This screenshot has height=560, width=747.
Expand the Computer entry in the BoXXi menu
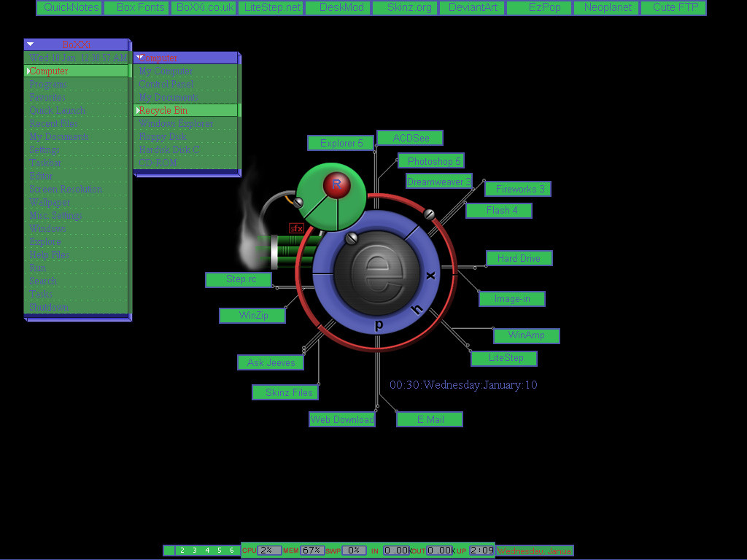(x=76, y=71)
